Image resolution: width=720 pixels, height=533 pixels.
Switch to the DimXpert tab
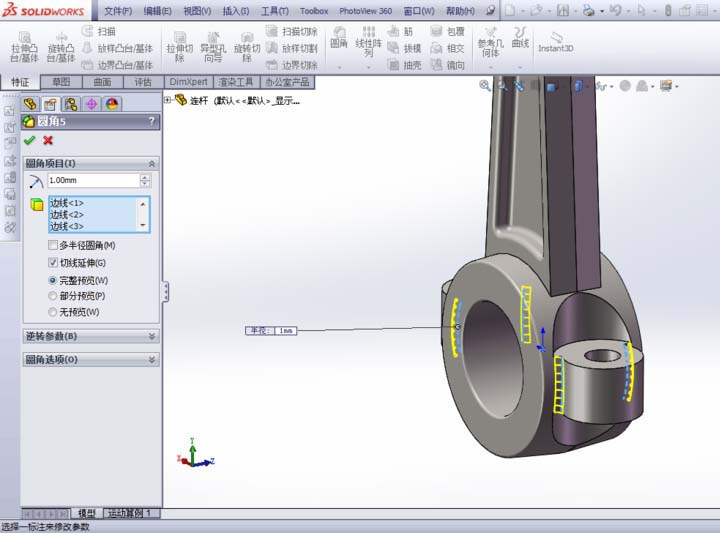pyautogui.click(x=188, y=82)
